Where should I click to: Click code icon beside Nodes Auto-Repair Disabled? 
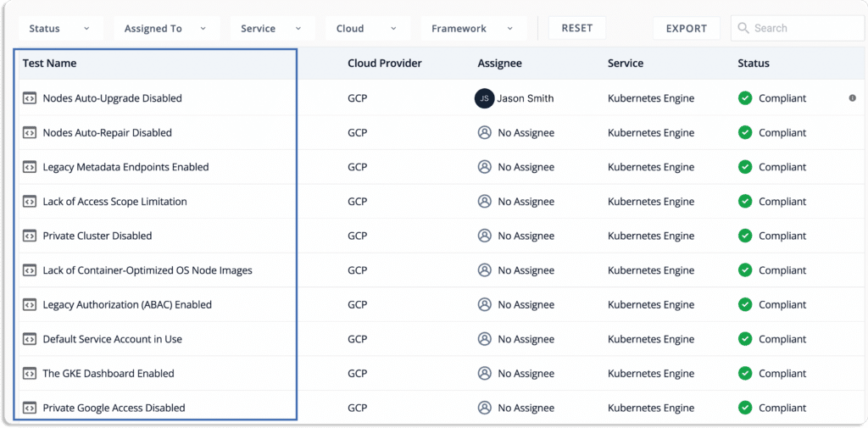pyautogui.click(x=29, y=133)
